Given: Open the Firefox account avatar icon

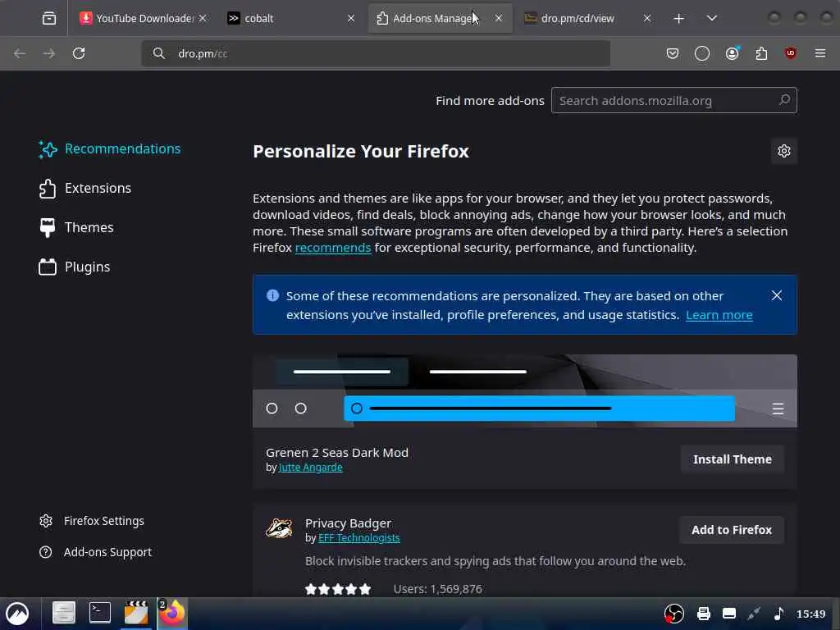Looking at the screenshot, I should 732,53.
